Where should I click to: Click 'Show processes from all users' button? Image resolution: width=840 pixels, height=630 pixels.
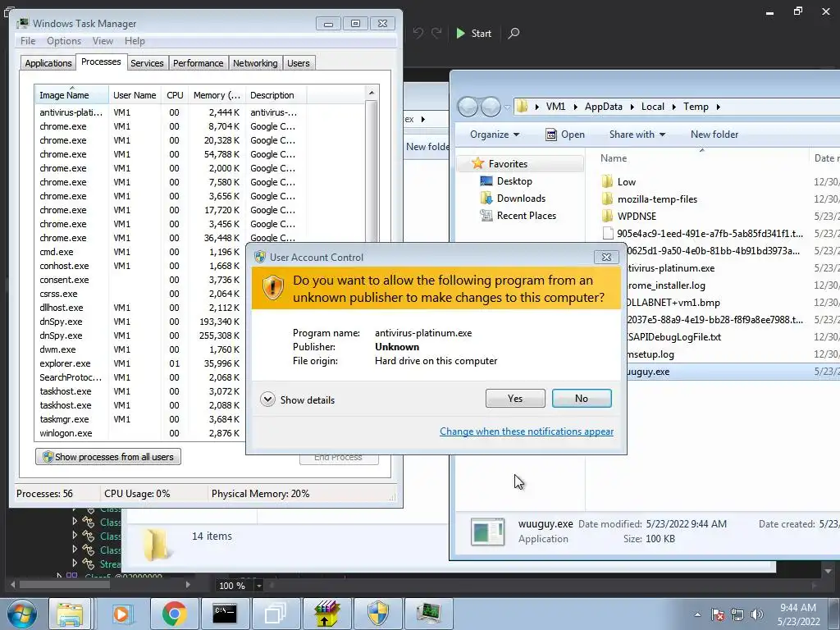coord(108,457)
